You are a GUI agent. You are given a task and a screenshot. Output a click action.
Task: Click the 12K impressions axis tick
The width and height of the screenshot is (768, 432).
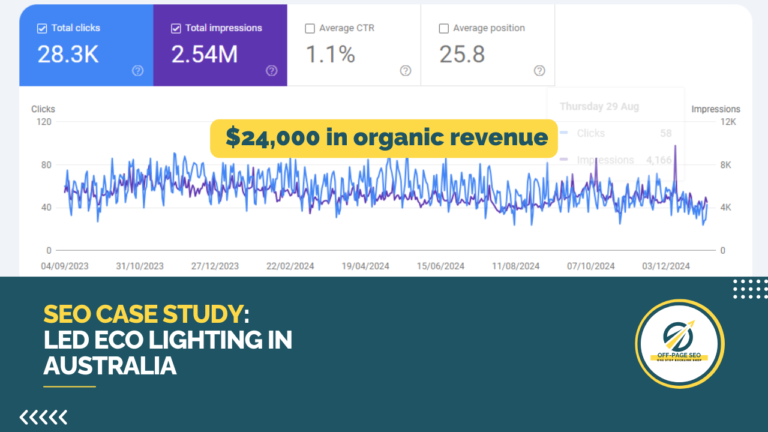tap(728, 122)
